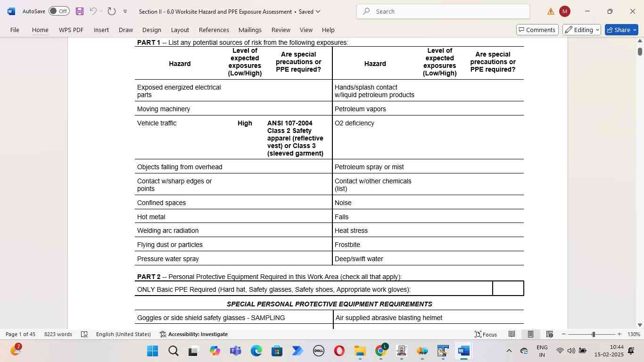This screenshot has width=644, height=362.
Task: Click the 'High' exposure level cell
Action: [245, 123]
